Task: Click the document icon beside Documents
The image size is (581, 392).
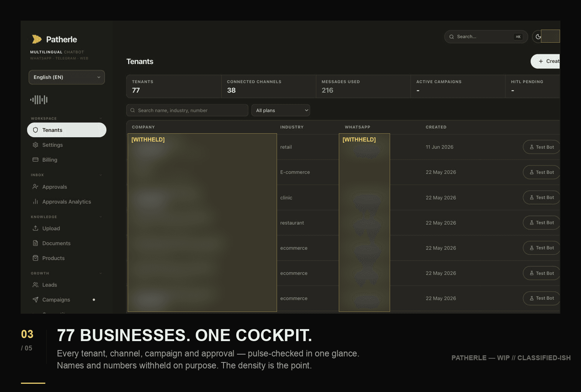Action: pos(36,243)
